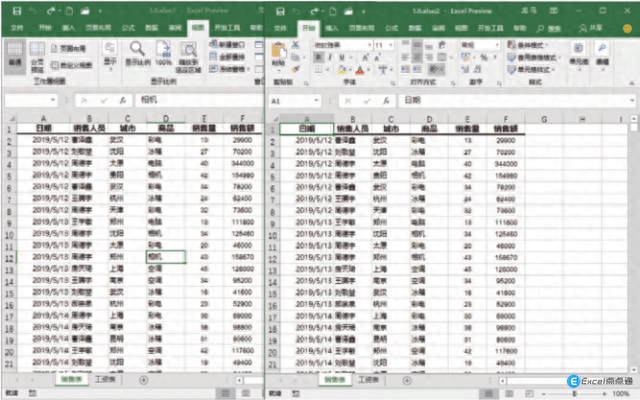Click open folder icon in left window toolbar
Screen dimensions: 640x400
[85, 11]
